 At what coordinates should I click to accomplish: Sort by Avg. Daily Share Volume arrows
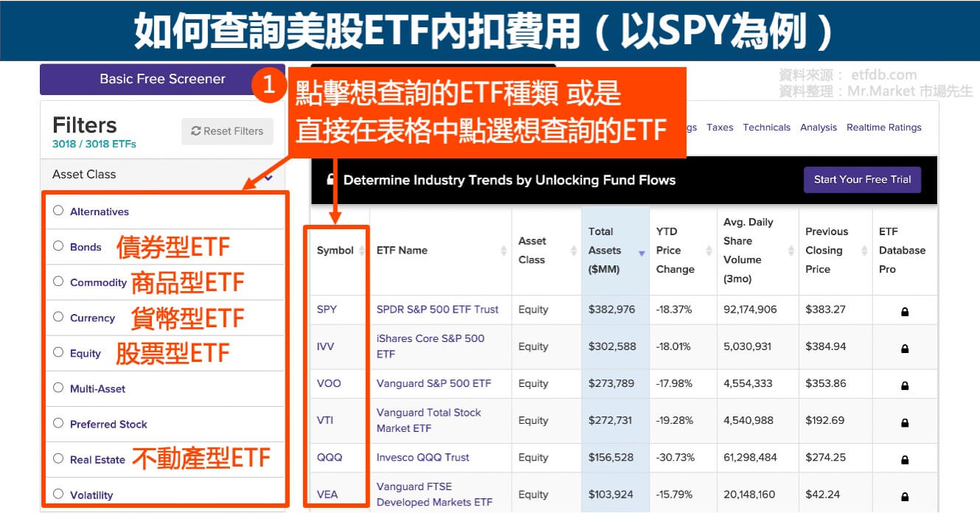tap(790, 251)
